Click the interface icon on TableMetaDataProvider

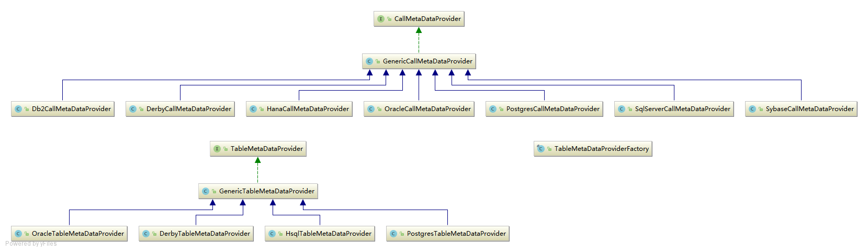point(217,149)
